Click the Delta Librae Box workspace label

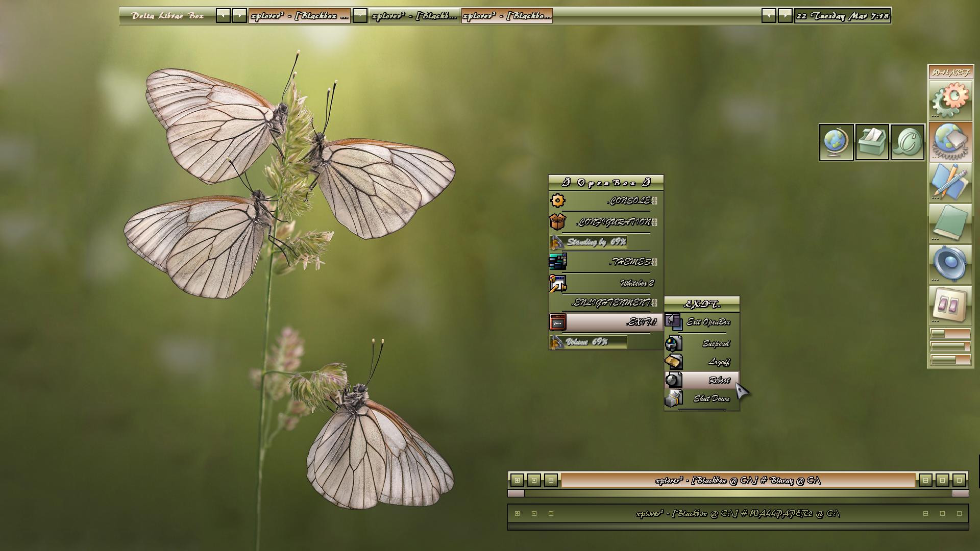point(167,16)
